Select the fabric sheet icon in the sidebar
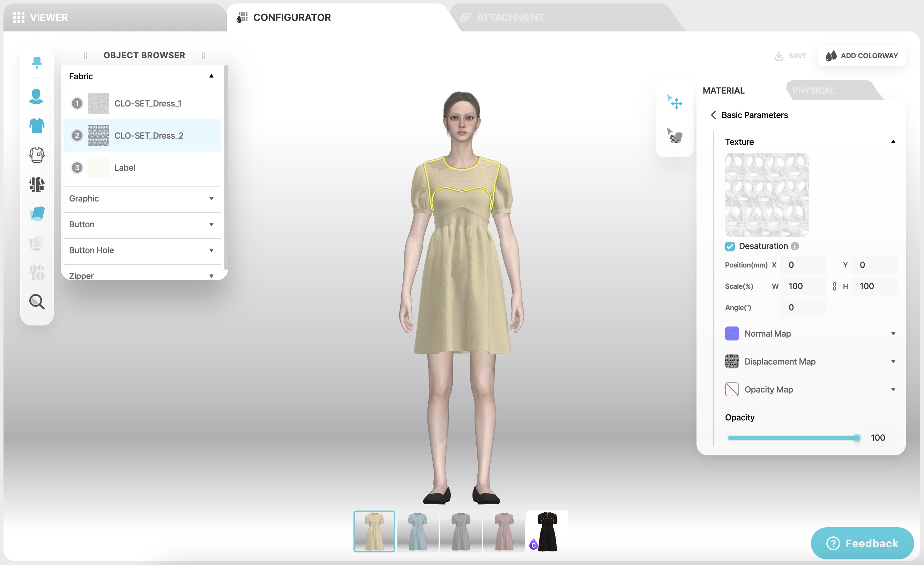Viewport: 924px width, 565px height. [36, 213]
